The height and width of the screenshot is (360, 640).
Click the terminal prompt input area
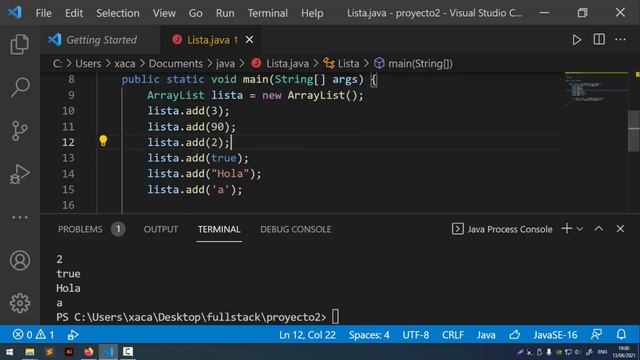point(335,317)
